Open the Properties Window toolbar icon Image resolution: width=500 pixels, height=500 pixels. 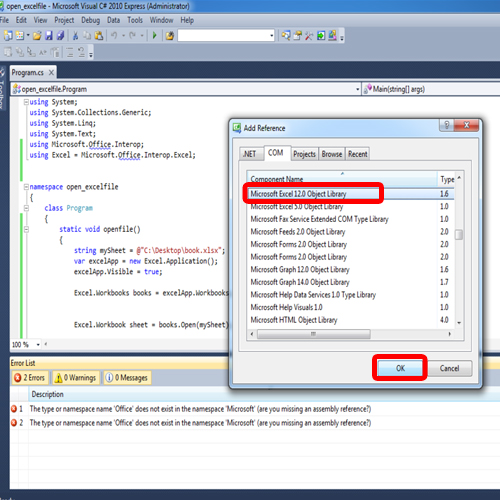point(297,35)
